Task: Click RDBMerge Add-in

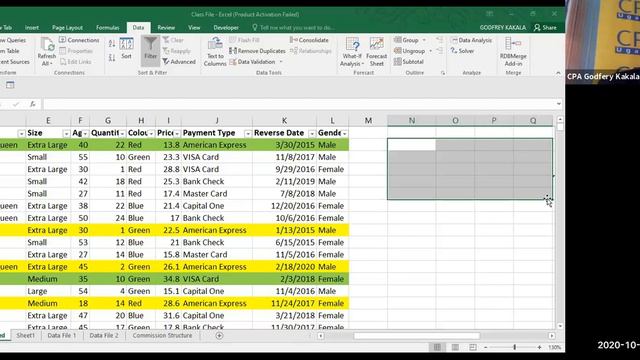Action: [513, 52]
